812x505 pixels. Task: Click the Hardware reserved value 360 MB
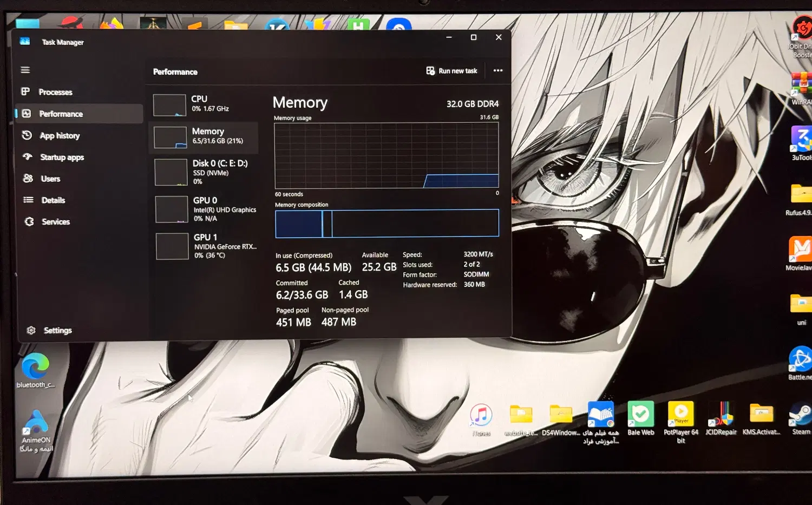[x=474, y=285]
